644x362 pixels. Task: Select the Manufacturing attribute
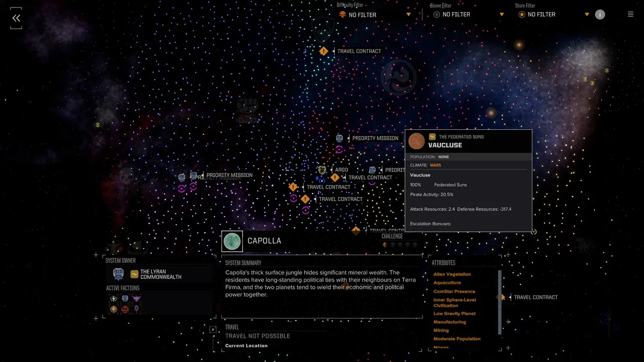(450, 322)
